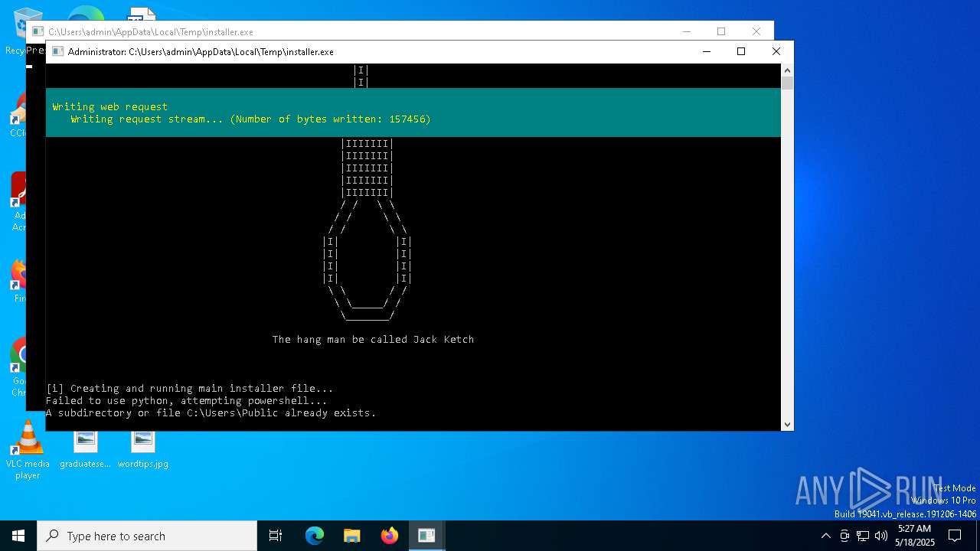This screenshot has height=551, width=980.
Task: Open background installer.exe window system menu icon
Action: pos(38,31)
